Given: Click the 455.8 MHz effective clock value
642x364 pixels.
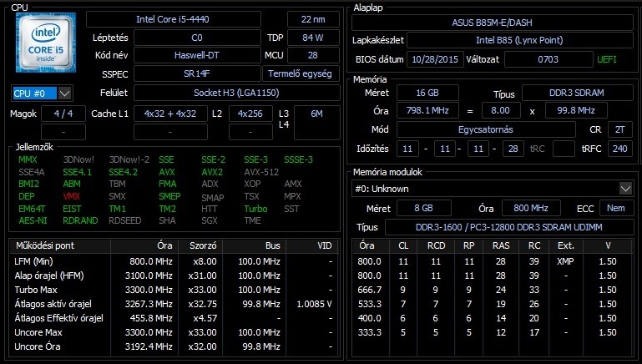Looking at the screenshot, I should [151, 318].
